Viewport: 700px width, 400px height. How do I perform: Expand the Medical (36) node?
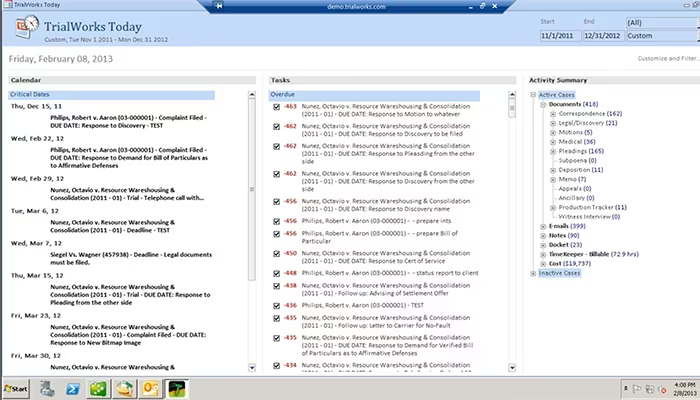(x=553, y=142)
